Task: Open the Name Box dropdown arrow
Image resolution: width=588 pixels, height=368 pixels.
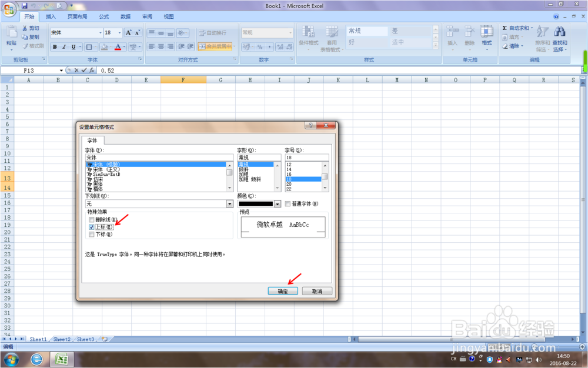Action: tap(61, 71)
